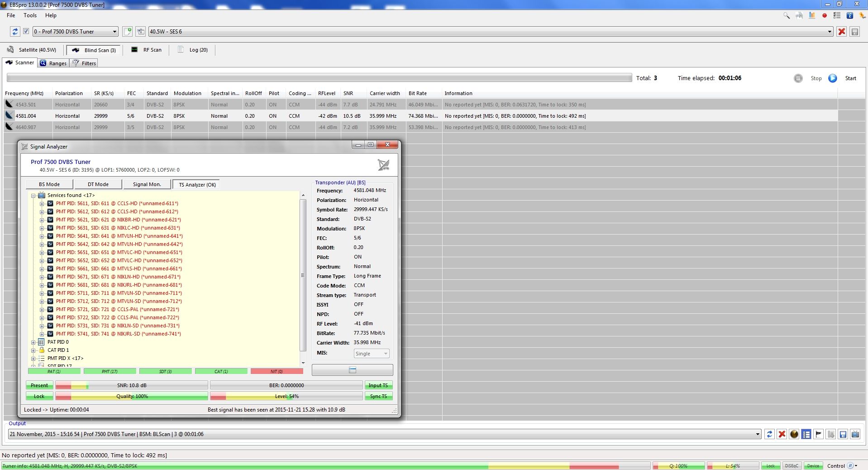Toggle the list view button in Output toolbar
Screen dimensions: 868x470
click(806, 434)
